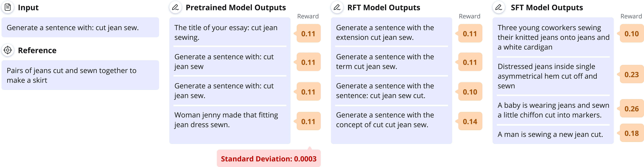Click the Pretrained Model Outputs heading
The image size is (644, 167).
click(235, 7)
